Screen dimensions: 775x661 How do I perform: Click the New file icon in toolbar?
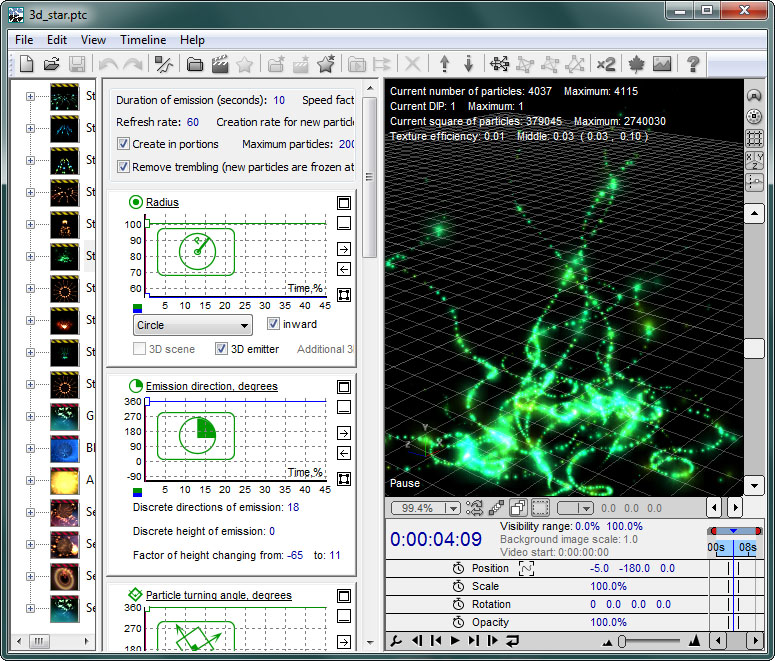(x=28, y=65)
